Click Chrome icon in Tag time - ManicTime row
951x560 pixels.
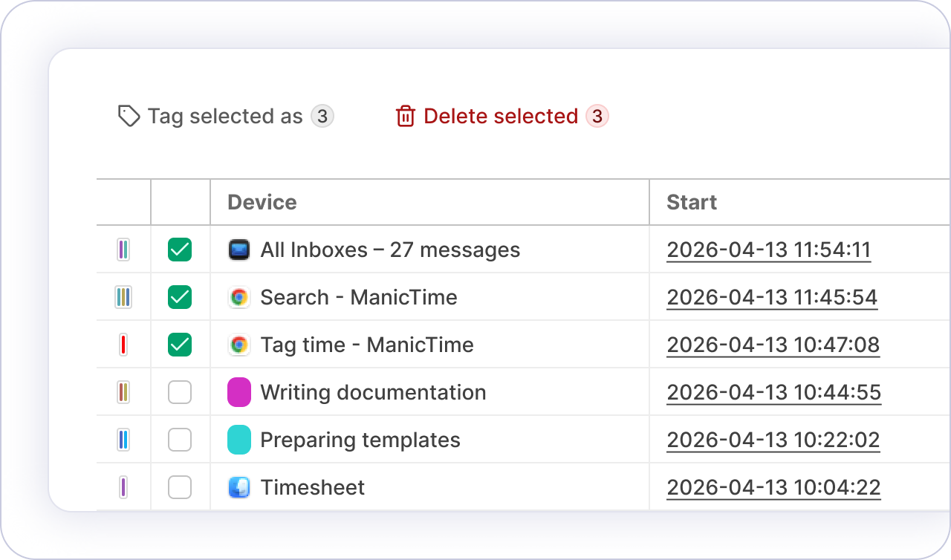click(238, 345)
